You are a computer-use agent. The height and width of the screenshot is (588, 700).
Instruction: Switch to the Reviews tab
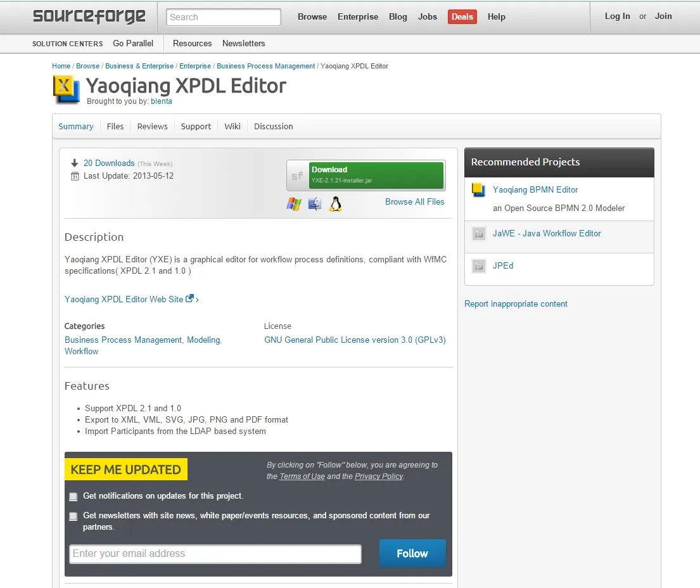[152, 126]
